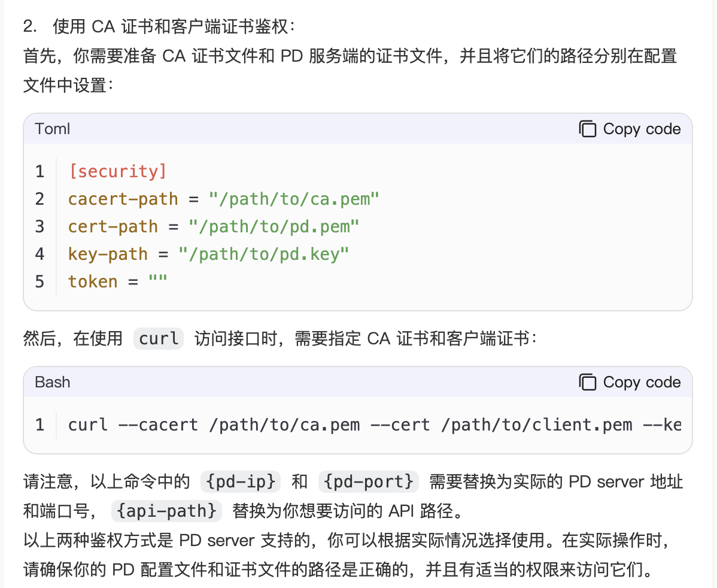Click the {pd-ip} inline code placeholder

click(x=241, y=481)
